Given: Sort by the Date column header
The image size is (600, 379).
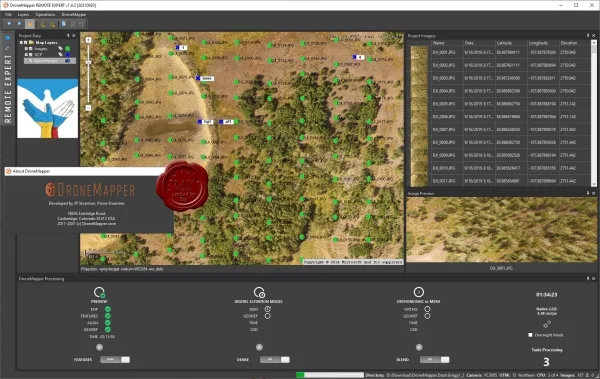Looking at the screenshot, I should coord(479,43).
